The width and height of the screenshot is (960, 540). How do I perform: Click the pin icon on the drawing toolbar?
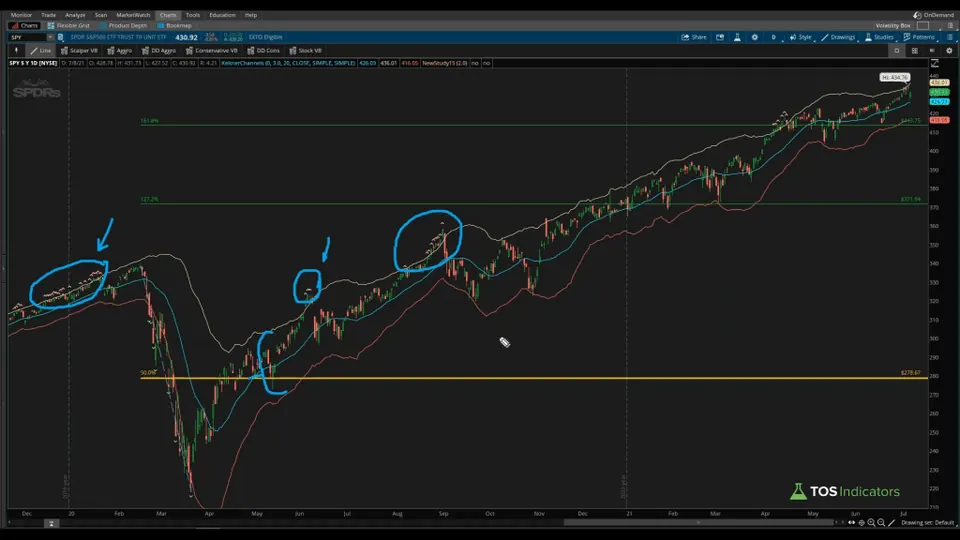pyautogui.click(x=17, y=51)
